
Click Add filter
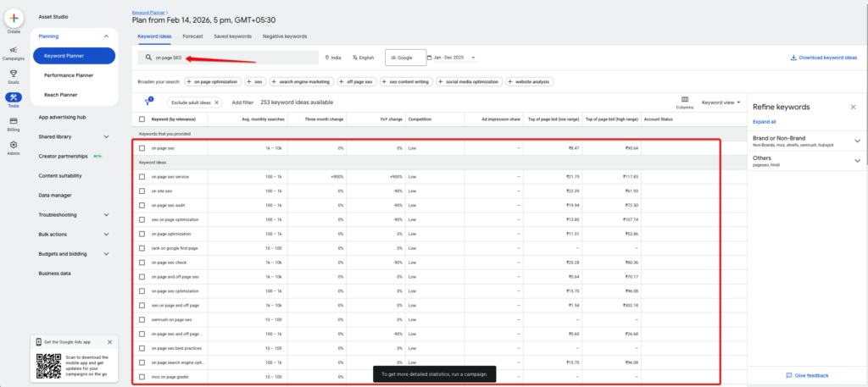(x=242, y=102)
